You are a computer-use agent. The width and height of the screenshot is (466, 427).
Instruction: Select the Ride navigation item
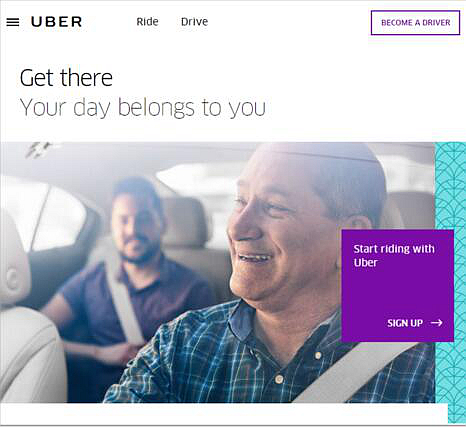[x=147, y=22]
